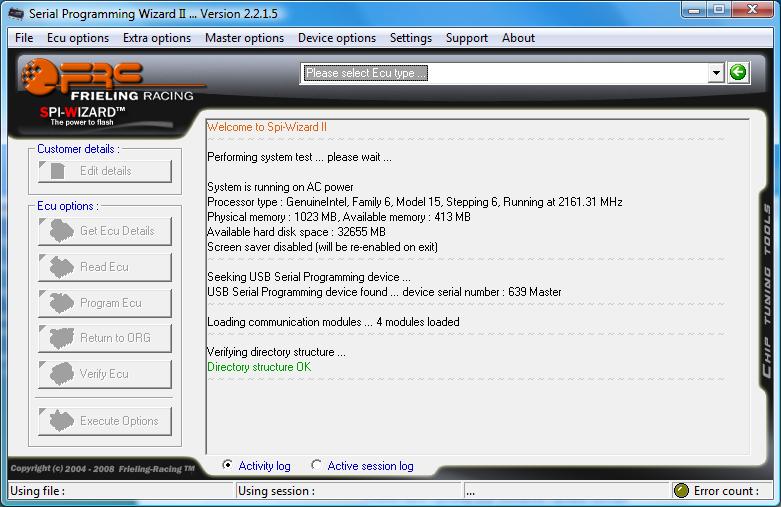
Task: Open the Settings menu
Action: (x=411, y=38)
